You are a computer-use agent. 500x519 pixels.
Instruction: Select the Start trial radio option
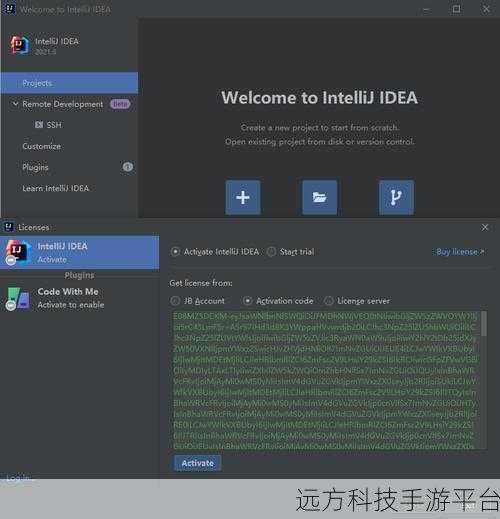(271, 252)
